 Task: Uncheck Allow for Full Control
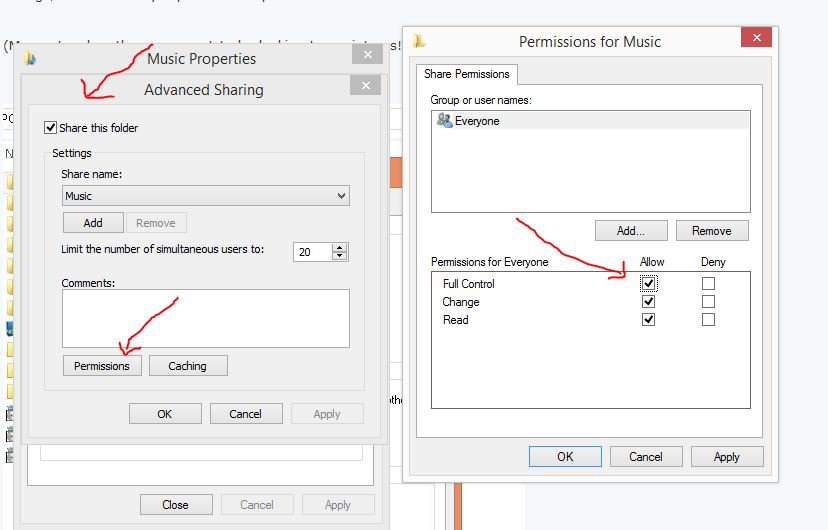(x=649, y=284)
